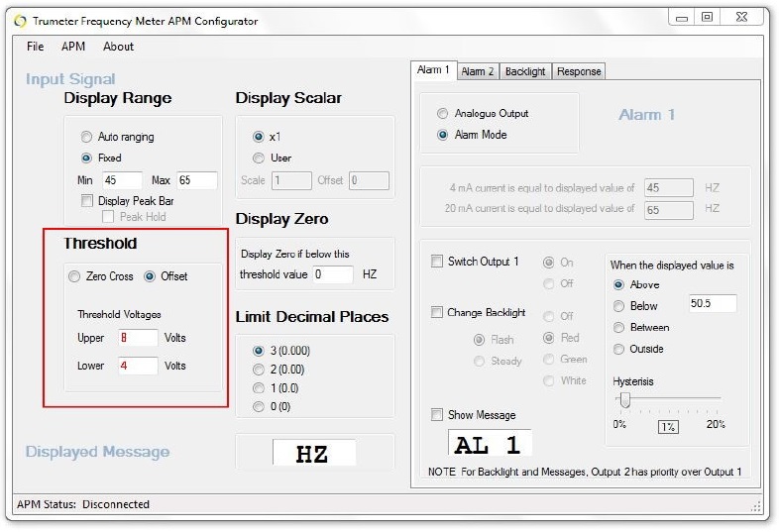Enable Show Message checkbox
The height and width of the screenshot is (532, 779).
click(437, 415)
